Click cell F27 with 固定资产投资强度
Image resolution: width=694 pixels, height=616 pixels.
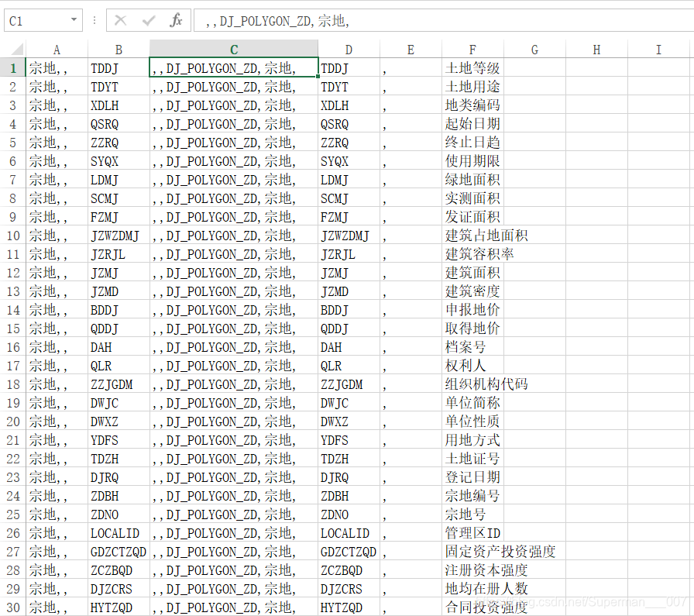[x=472, y=552]
